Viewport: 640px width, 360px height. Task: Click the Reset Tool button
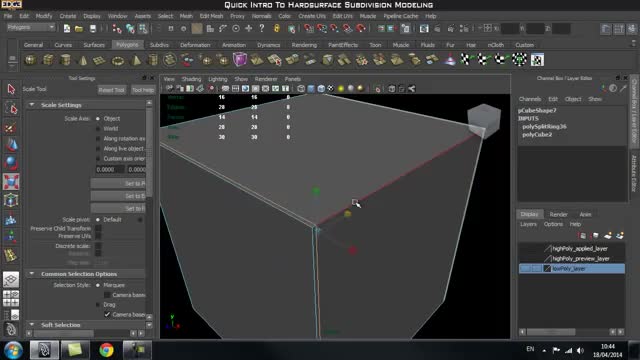[112, 90]
